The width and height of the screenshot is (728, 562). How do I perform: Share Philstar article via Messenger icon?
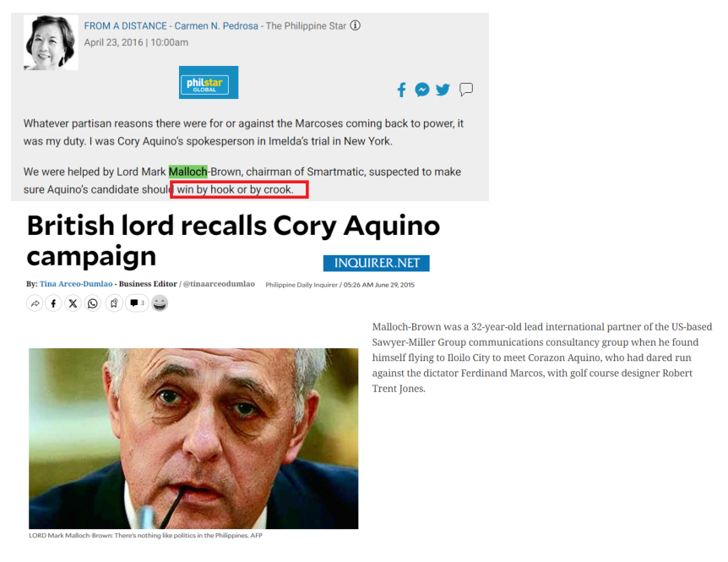[x=422, y=90]
